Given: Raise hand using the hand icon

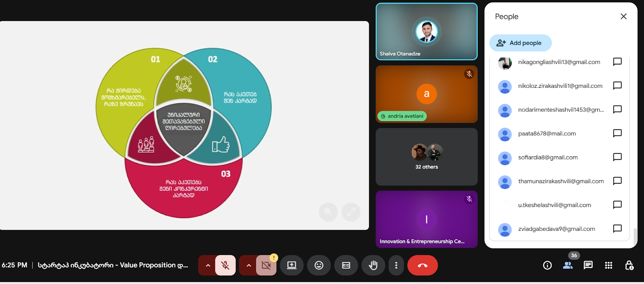Looking at the screenshot, I should tap(373, 265).
